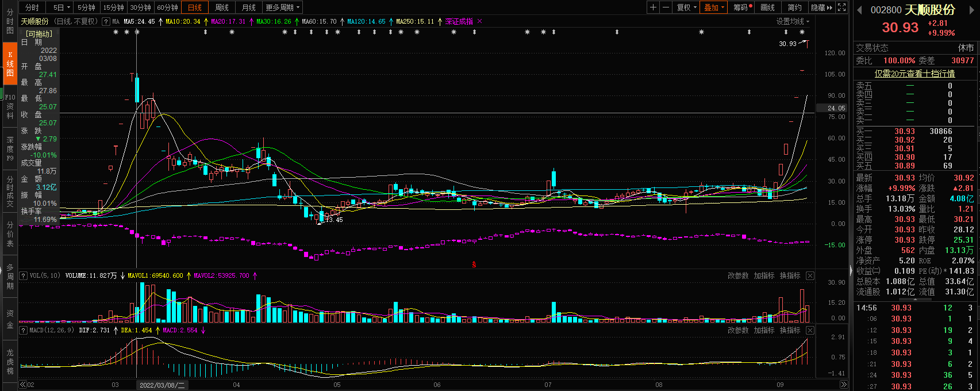
Task: Click the zoom in plus icon
Action: [x=653, y=7]
